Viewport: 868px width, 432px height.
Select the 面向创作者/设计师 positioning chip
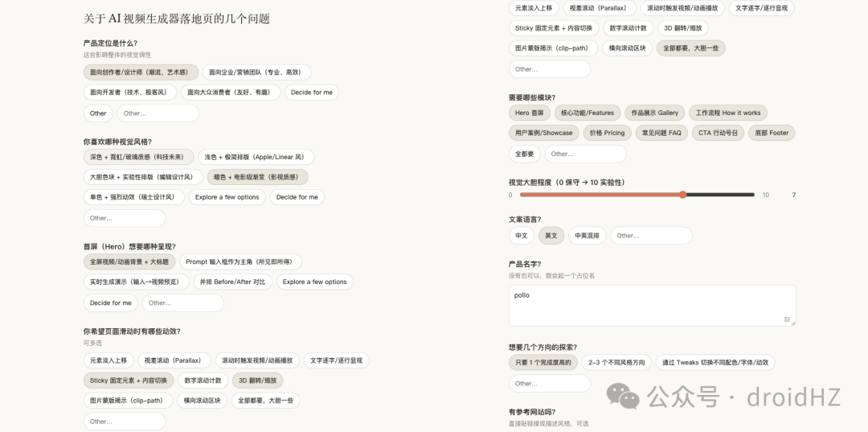pos(141,72)
